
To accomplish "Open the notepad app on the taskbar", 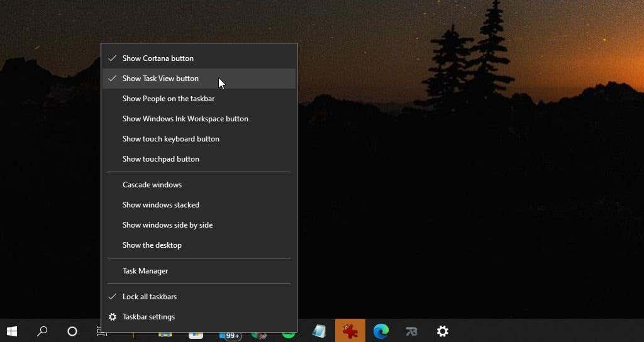I will (x=319, y=331).
